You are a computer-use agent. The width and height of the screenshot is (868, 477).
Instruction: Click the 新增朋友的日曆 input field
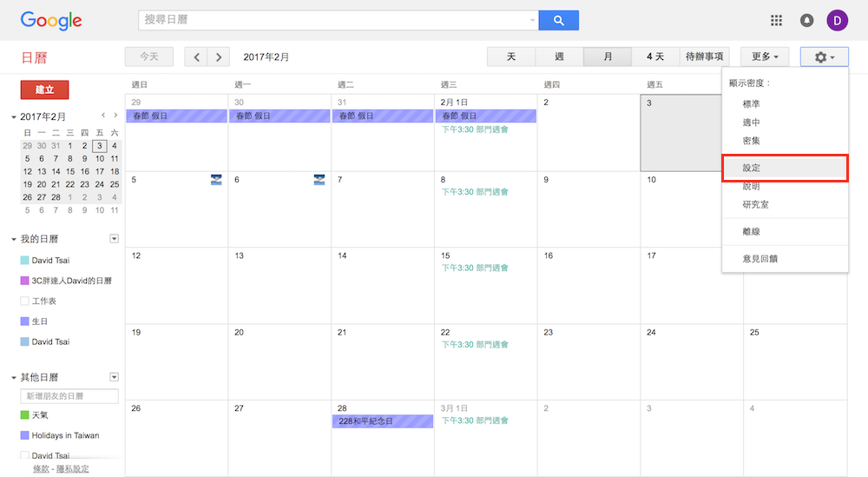[x=69, y=396]
